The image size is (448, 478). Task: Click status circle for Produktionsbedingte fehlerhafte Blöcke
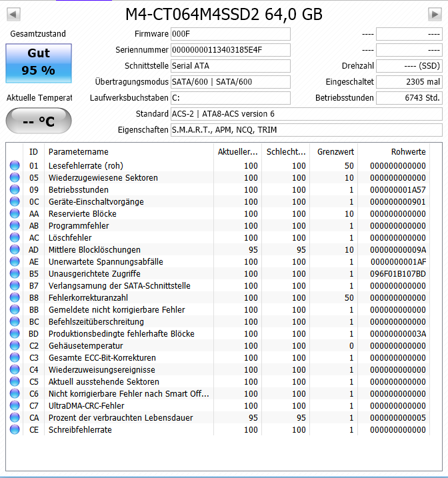(x=15, y=333)
